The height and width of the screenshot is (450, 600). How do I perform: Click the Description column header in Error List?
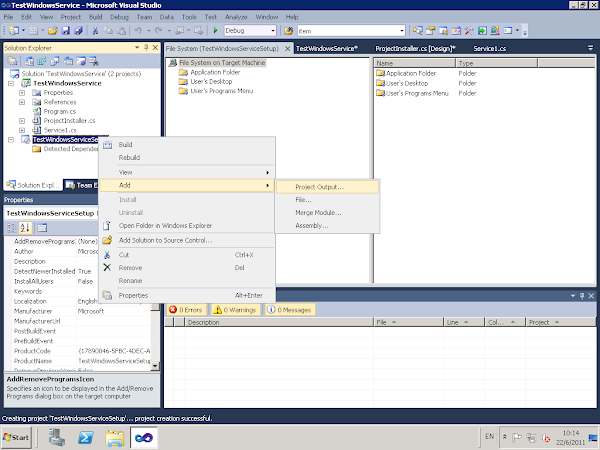pos(279,322)
